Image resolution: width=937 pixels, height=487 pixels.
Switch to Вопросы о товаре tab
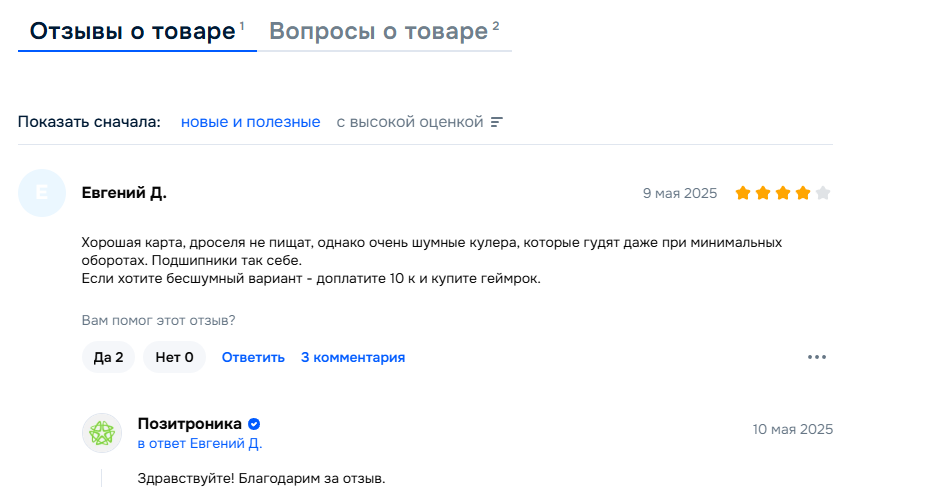pyautogui.click(x=384, y=31)
